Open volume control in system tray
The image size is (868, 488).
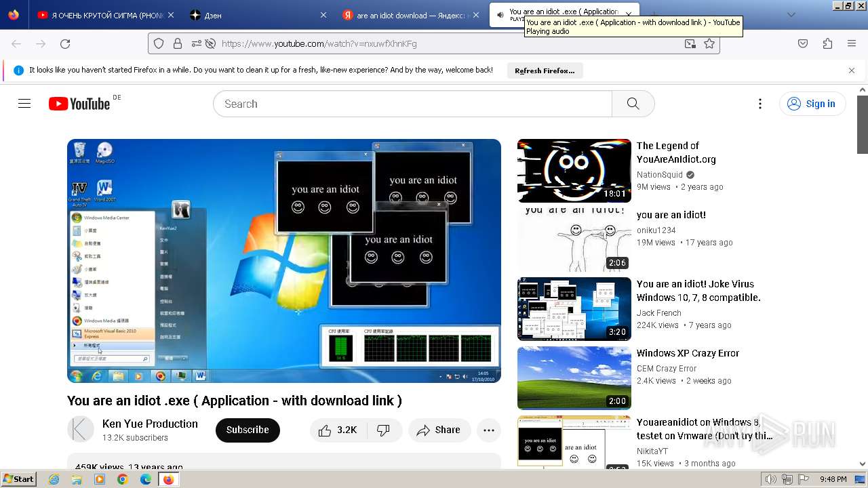tap(771, 479)
